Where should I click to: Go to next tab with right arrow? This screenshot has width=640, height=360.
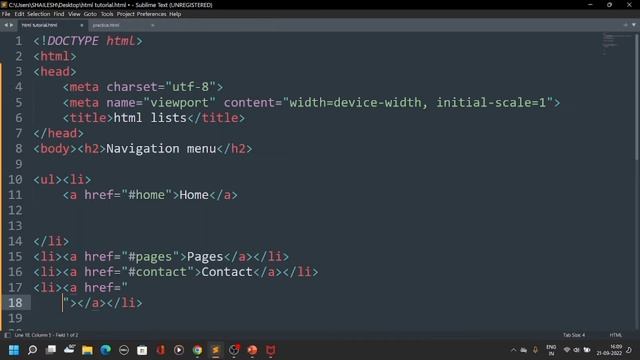tap(11, 25)
